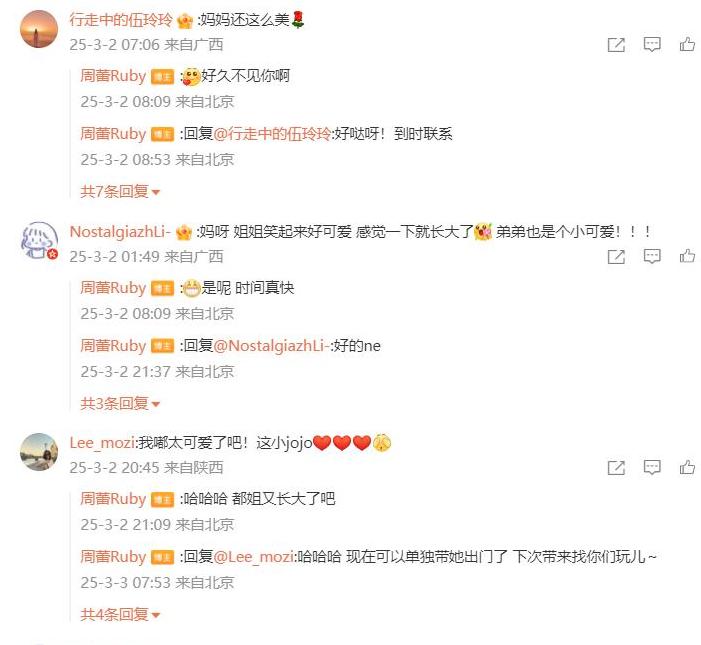Like the NostalgiazhLi- comment with thumbs-up
This screenshot has height=645, width=701.
(x=687, y=256)
